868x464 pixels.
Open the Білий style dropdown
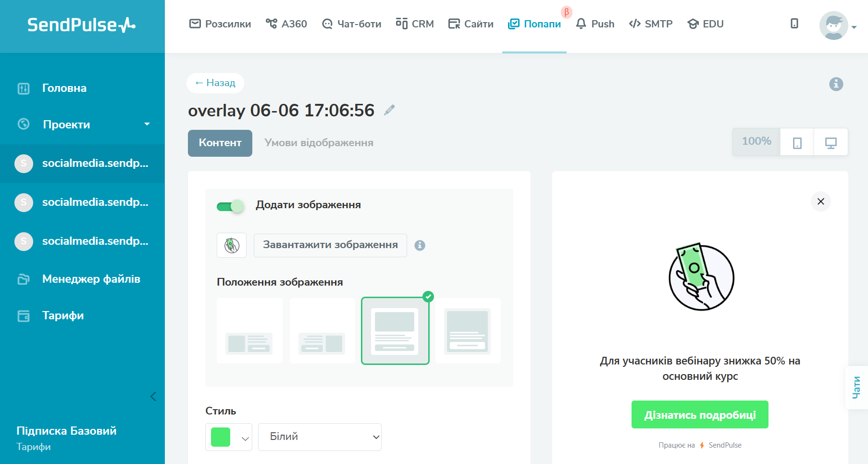point(320,437)
